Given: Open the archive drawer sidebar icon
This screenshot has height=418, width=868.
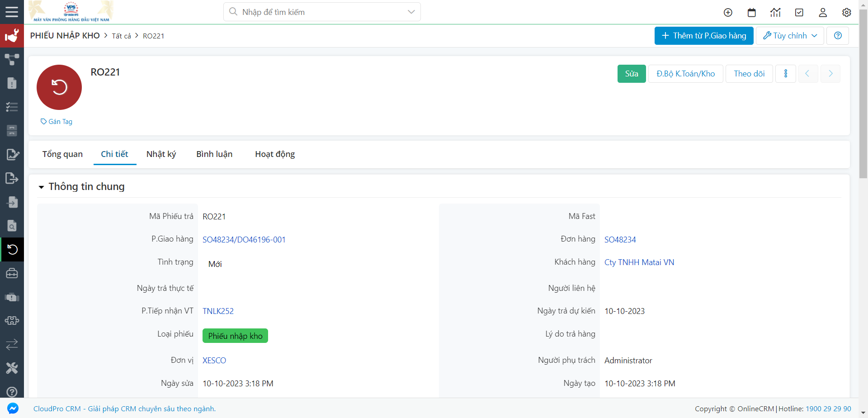Looking at the screenshot, I should click(x=12, y=131).
